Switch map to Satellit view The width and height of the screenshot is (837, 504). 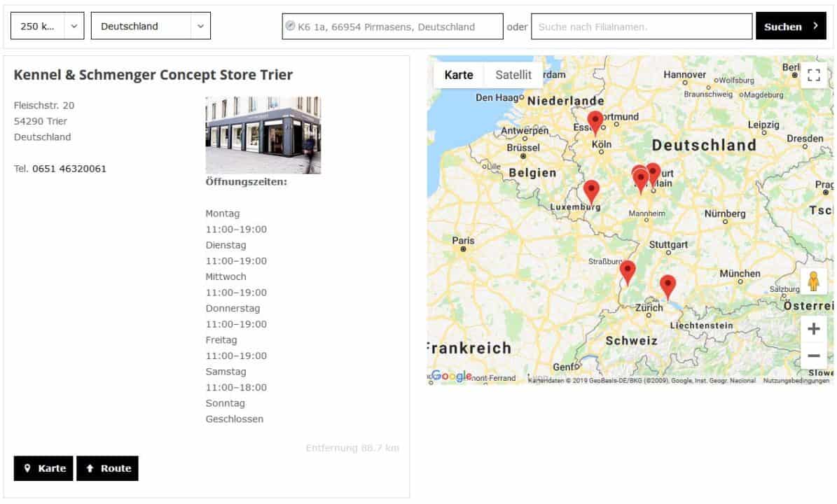click(513, 75)
